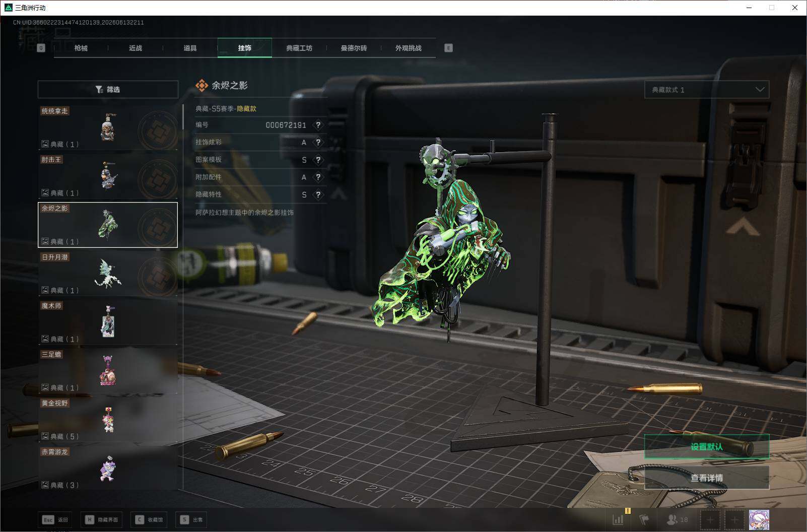Viewport: 807px width, 532px height.
Task: Open the bar chart stats icon
Action: point(618,519)
